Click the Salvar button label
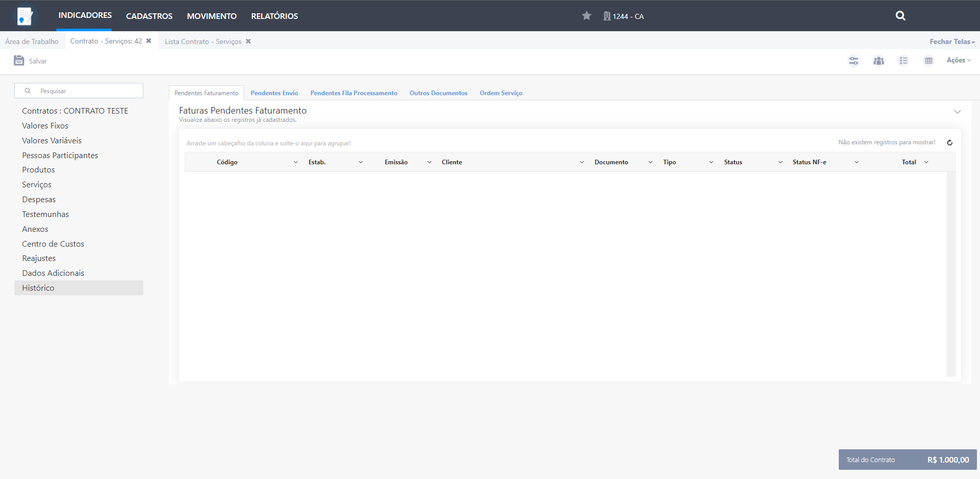 pos(38,61)
